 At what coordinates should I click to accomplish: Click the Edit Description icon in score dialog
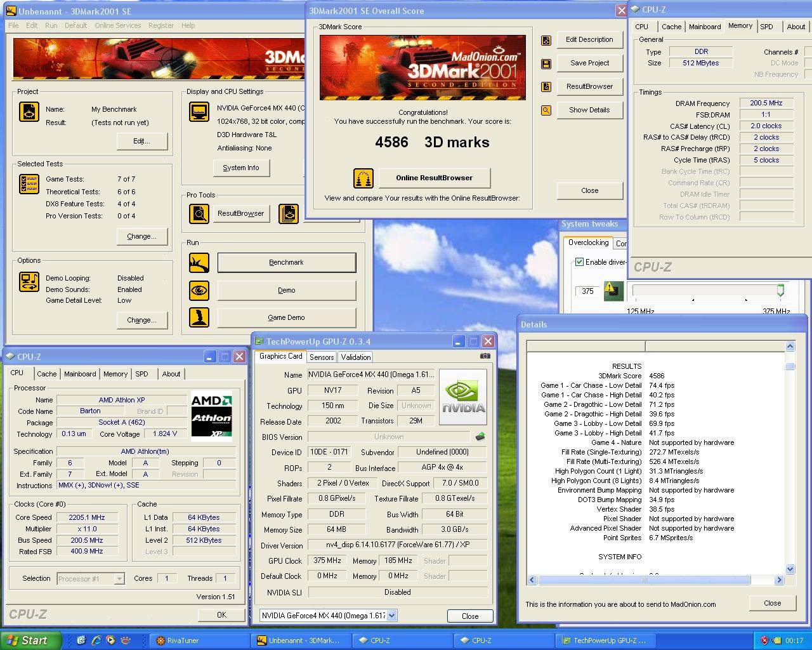click(x=546, y=40)
